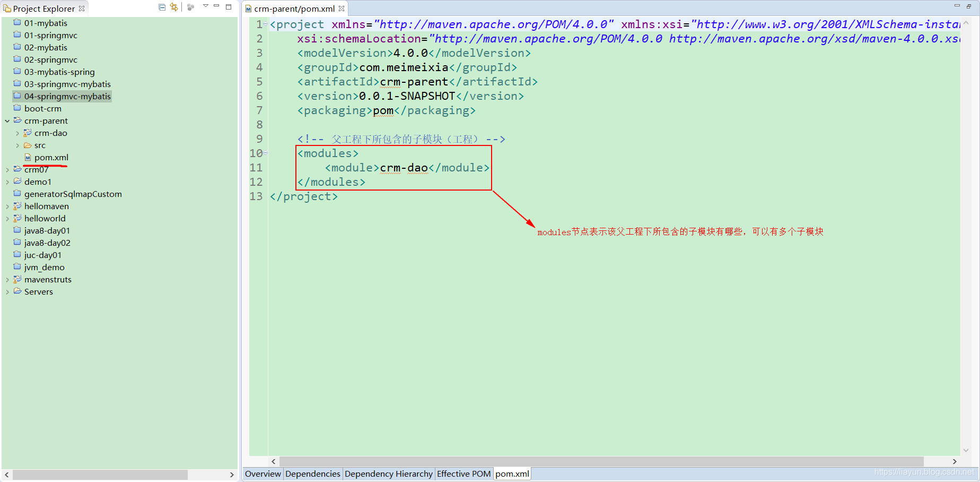Close the Project Explorer view tab
This screenshot has height=482, width=980.
82,8
